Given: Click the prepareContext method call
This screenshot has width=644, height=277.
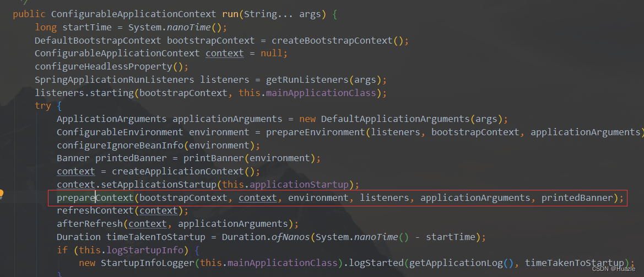Looking at the screenshot, I should tap(95, 198).
